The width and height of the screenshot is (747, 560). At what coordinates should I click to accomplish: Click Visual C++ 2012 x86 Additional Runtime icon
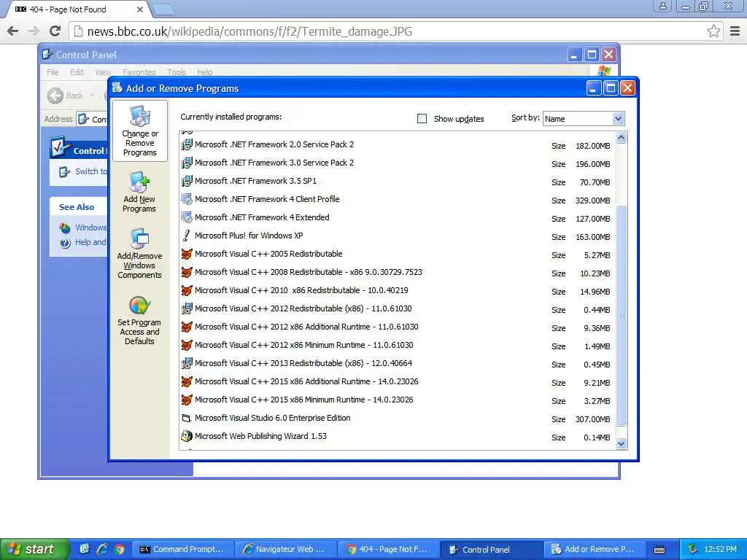[187, 327]
